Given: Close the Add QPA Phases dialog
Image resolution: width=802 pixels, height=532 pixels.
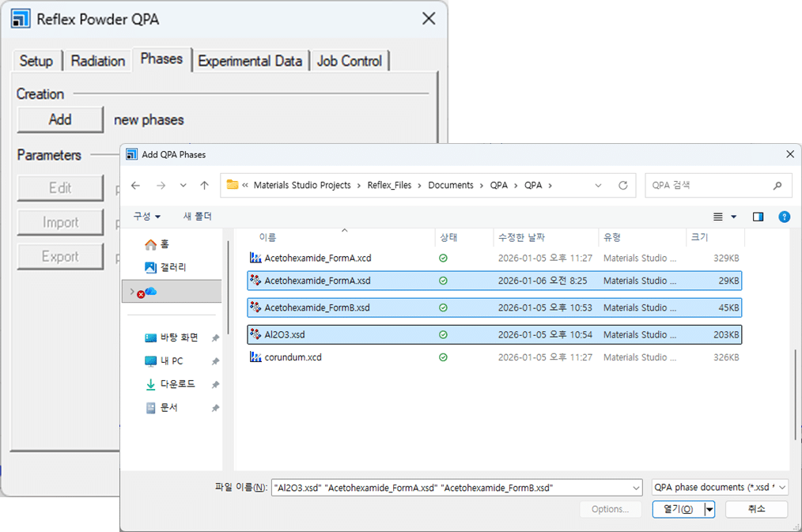Looking at the screenshot, I should pyautogui.click(x=789, y=154).
